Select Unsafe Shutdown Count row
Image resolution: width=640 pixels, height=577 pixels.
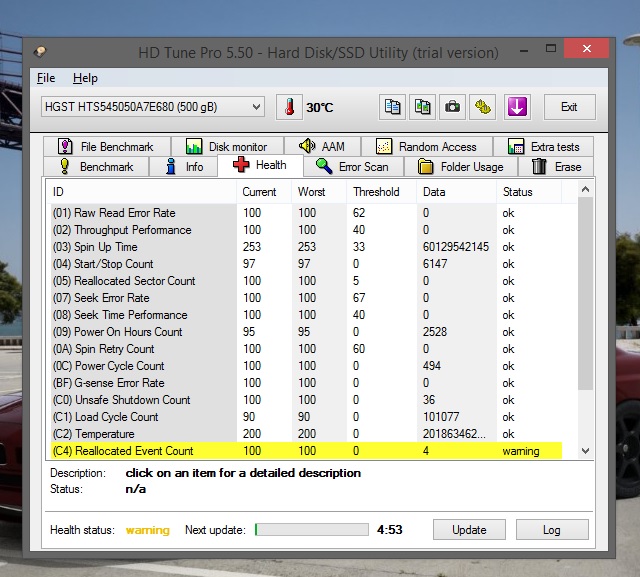[x=306, y=400]
